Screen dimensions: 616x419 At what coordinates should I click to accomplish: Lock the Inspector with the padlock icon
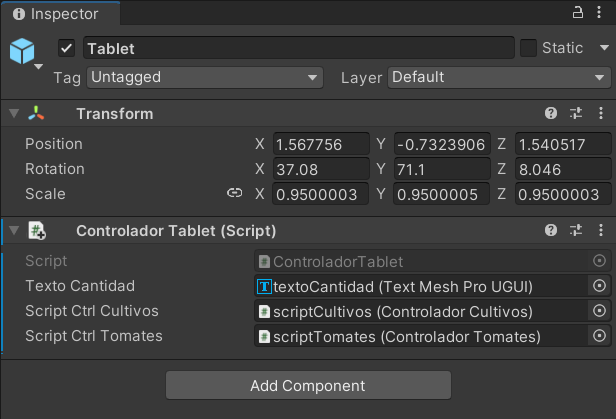coord(578,13)
